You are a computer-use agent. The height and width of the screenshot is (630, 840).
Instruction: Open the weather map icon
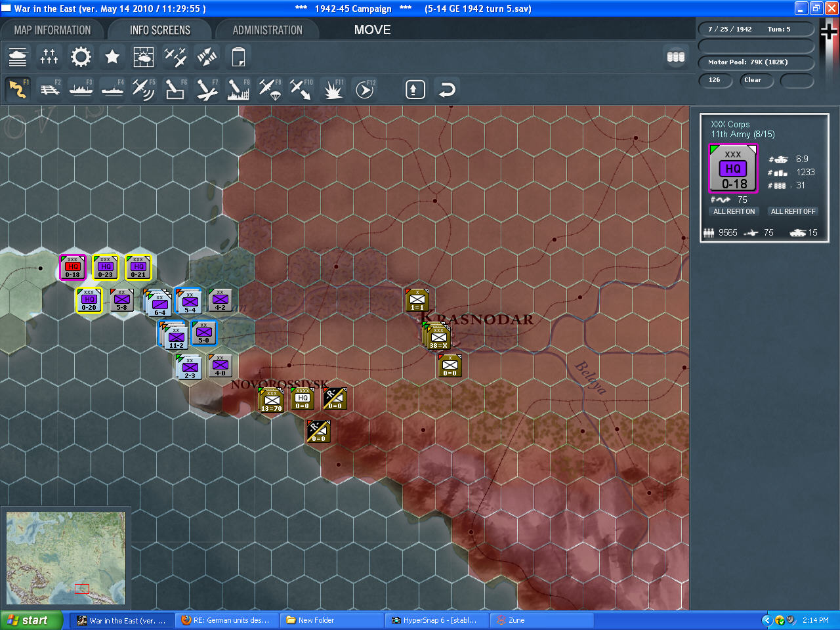[x=144, y=57]
